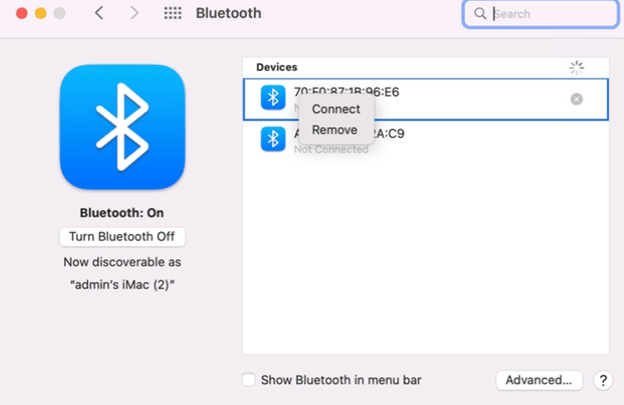Click the Not Connected status label

pos(331,150)
